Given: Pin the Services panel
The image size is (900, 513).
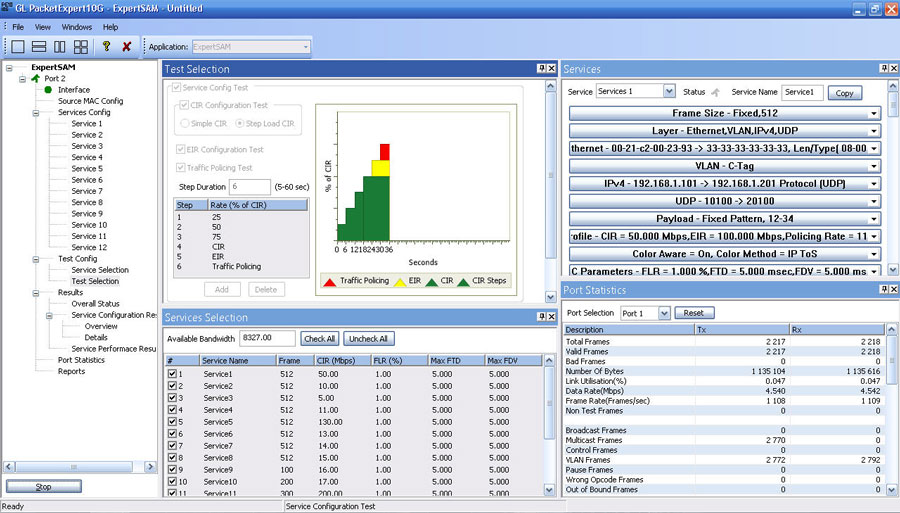Looking at the screenshot, I should point(884,68).
